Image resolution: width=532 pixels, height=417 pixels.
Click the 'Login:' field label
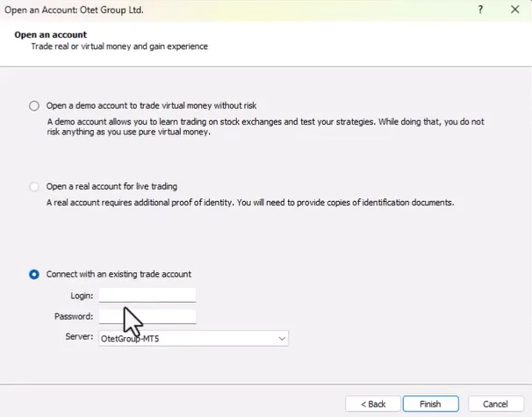(x=82, y=296)
